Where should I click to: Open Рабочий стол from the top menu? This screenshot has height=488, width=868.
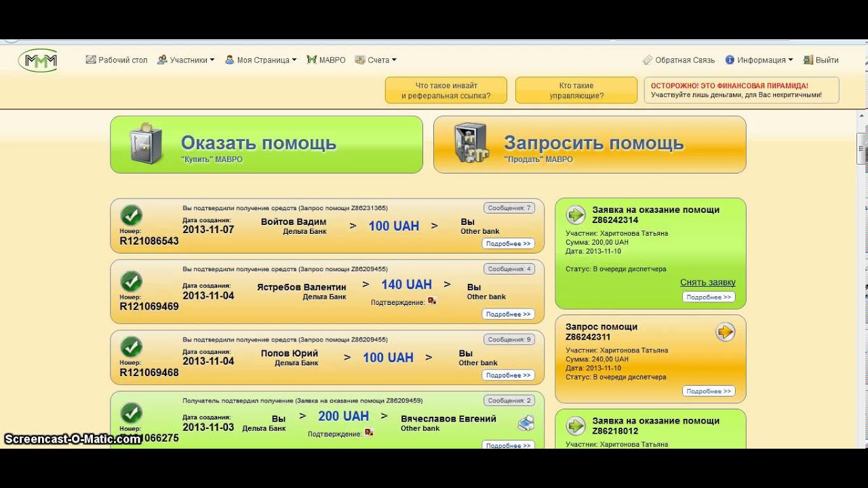(117, 60)
